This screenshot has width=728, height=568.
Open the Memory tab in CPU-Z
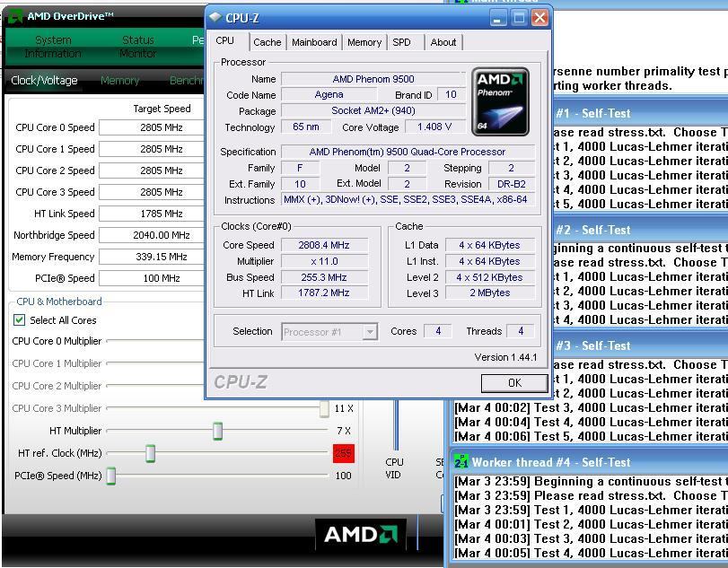(x=364, y=42)
